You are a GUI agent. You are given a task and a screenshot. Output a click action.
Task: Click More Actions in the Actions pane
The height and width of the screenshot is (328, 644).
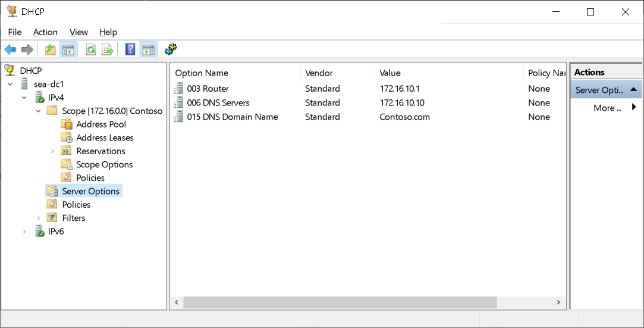click(607, 108)
